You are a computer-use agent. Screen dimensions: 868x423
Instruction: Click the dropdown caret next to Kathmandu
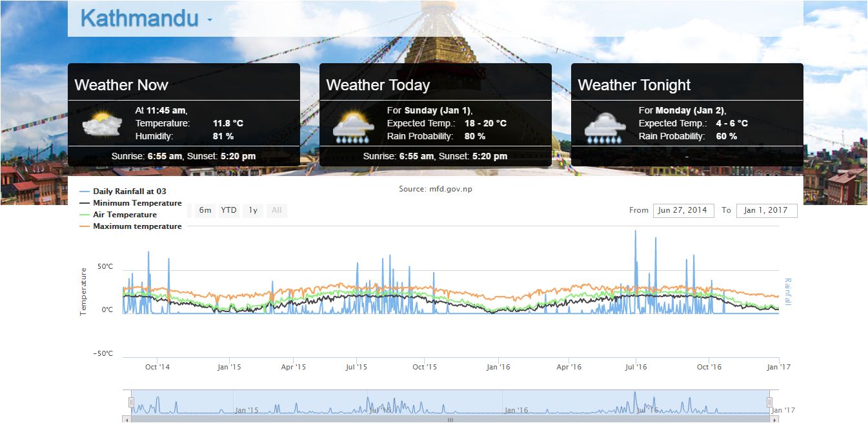(210, 21)
